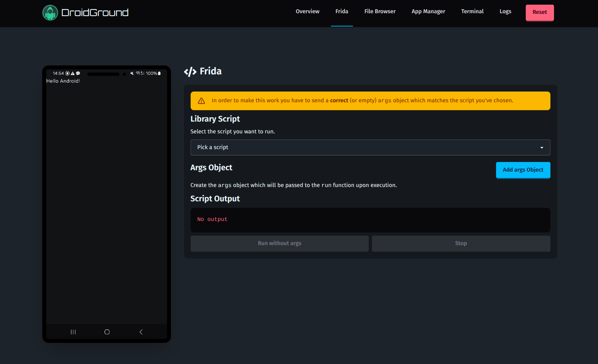Tap the back arrow on the device navbar
This screenshot has height=364, width=598.
[x=141, y=331]
